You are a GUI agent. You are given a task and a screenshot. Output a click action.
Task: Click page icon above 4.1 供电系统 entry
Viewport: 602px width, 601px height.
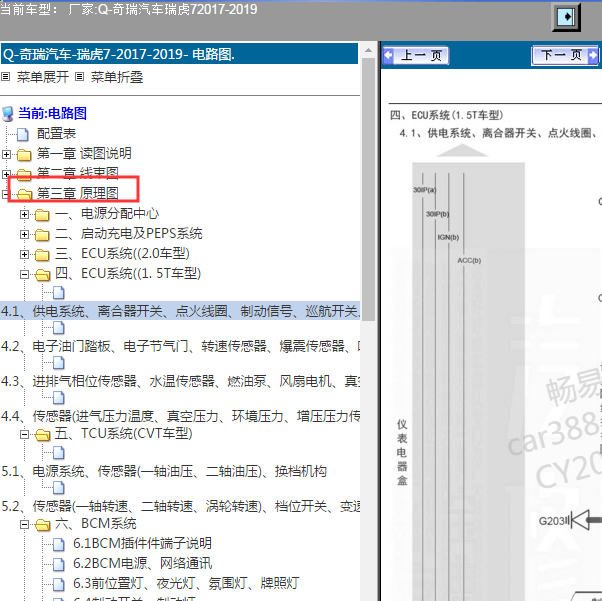[58, 293]
